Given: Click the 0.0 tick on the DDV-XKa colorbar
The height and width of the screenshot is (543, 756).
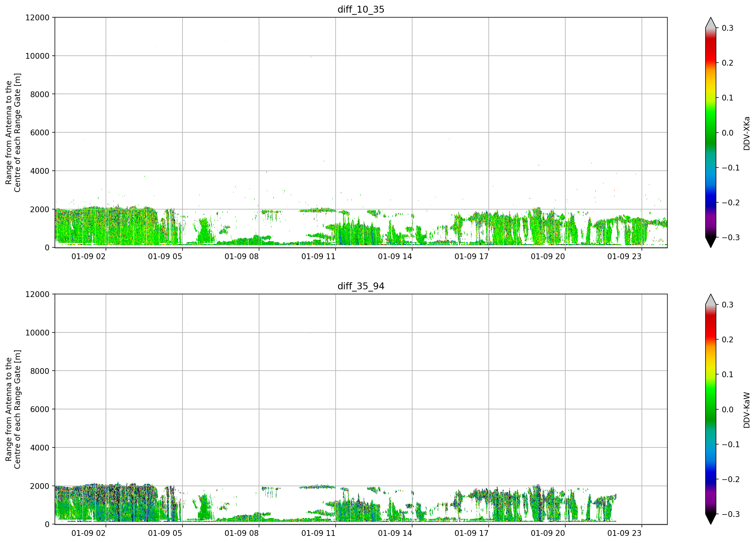Looking at the screenshot, I should (728, 133).
